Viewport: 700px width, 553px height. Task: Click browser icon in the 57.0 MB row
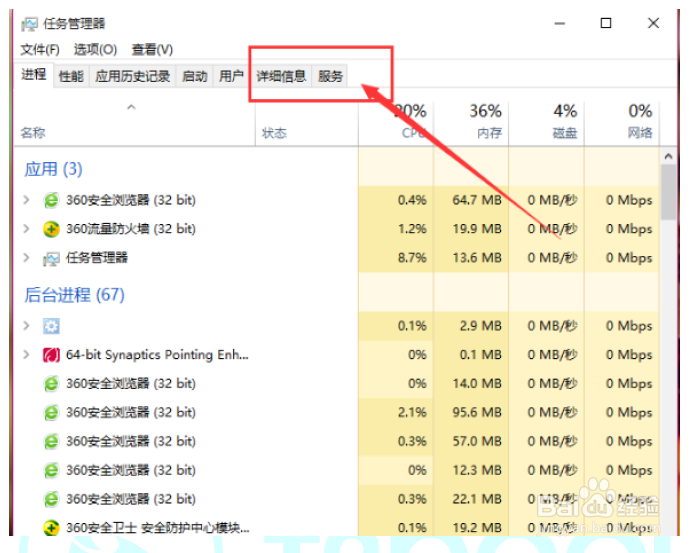(x=51, y=441)
